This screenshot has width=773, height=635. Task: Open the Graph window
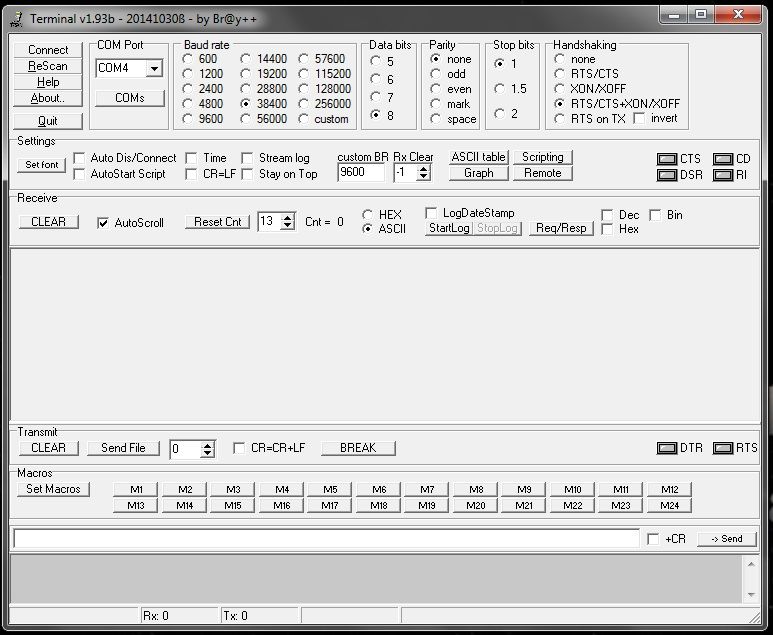479,173
